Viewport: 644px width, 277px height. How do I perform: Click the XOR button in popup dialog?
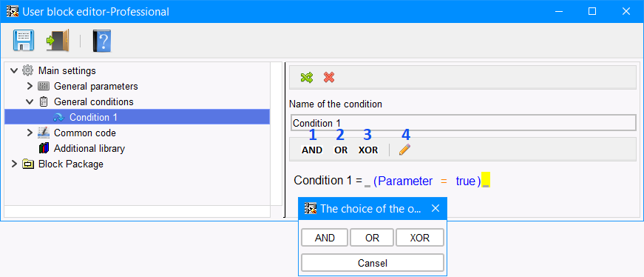click(420, 238)
